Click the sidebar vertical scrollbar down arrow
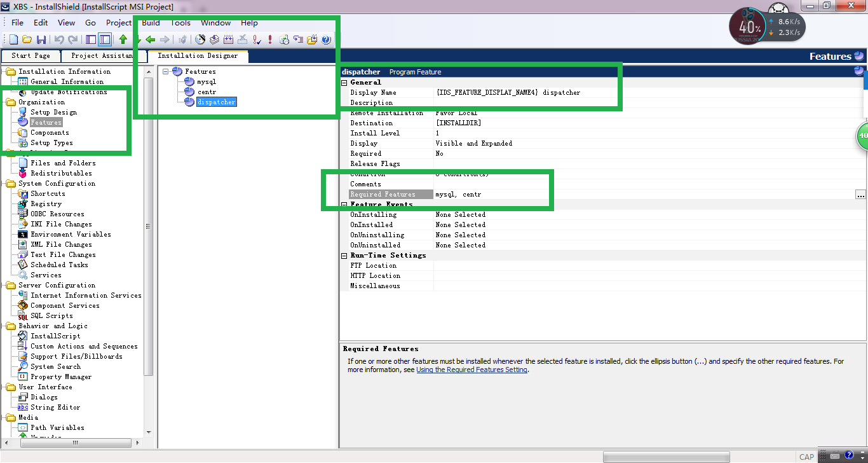This screenshot has height=463, width=868. (x=149, y=432)
